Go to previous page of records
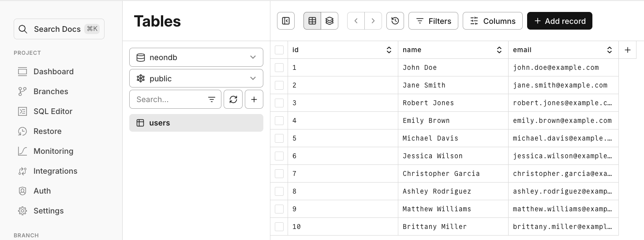644x240 pixels. coord(356,21)
